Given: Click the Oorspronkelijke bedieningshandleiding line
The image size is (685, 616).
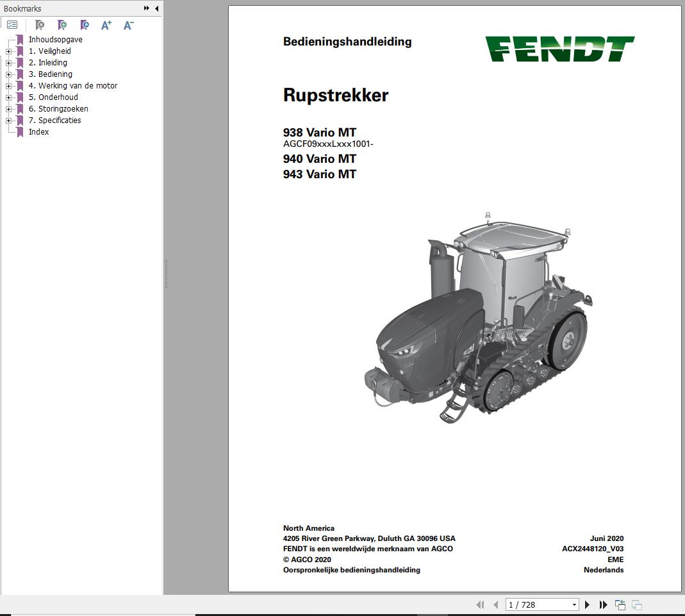Looking at the screenshot, I should coord(352,570).
